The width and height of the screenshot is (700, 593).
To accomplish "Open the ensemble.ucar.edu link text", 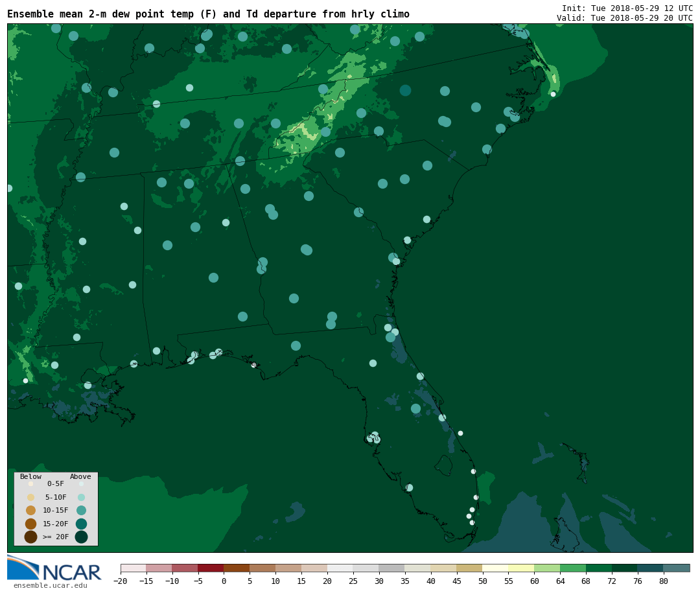I will tap(51, 585).
